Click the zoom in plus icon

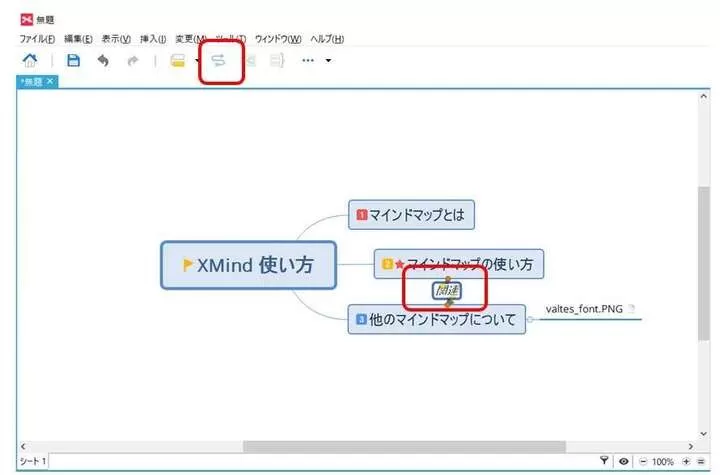pos(686,461)
